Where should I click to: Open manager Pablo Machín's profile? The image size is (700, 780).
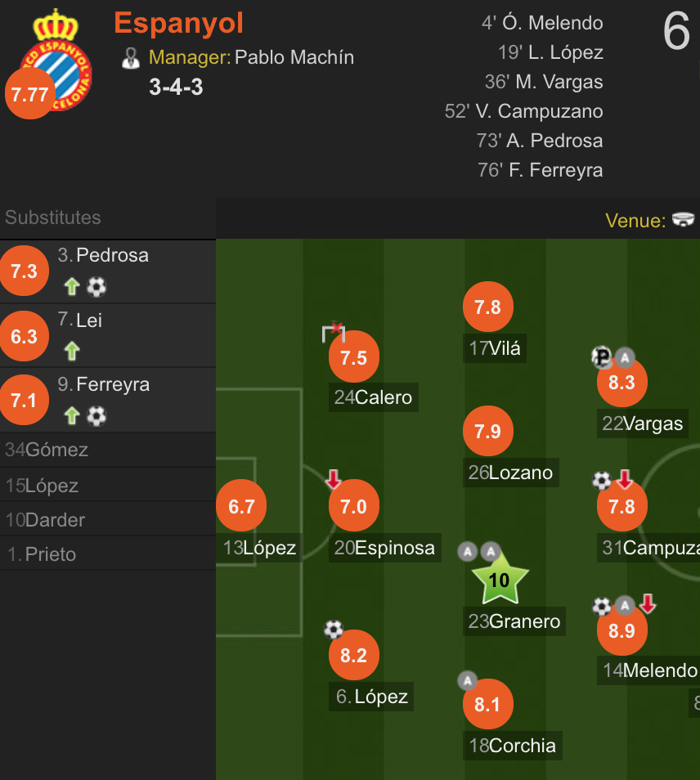(294, 57)
